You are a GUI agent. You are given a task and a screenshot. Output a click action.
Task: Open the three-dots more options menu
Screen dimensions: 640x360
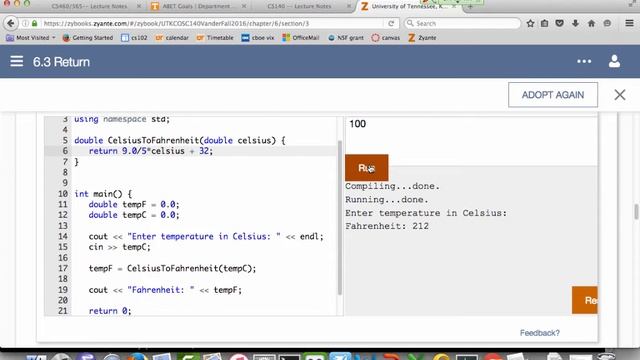[x=584, y=61]
